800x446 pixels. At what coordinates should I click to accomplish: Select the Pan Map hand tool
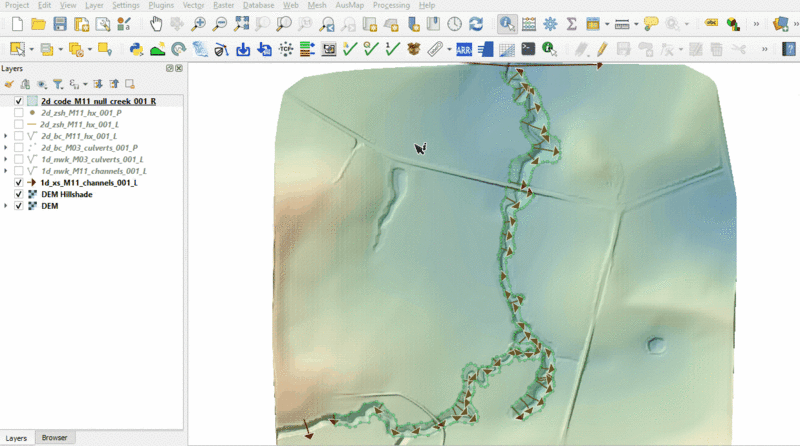click(156, 23)
